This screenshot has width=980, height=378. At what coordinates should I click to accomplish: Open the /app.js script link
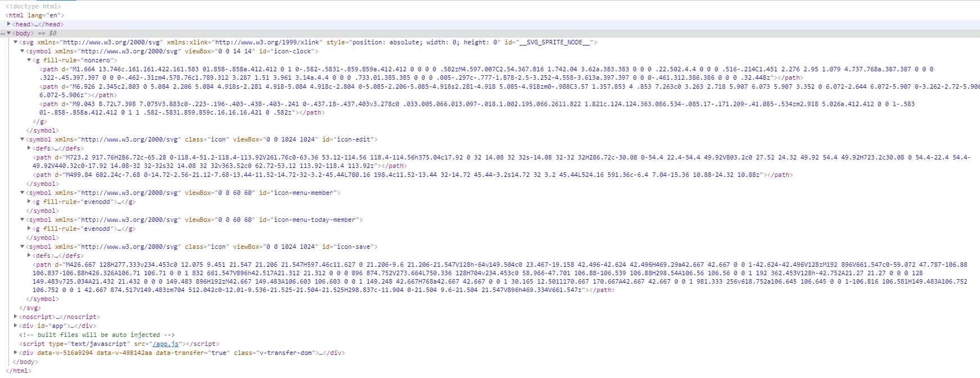click(165, 344)
